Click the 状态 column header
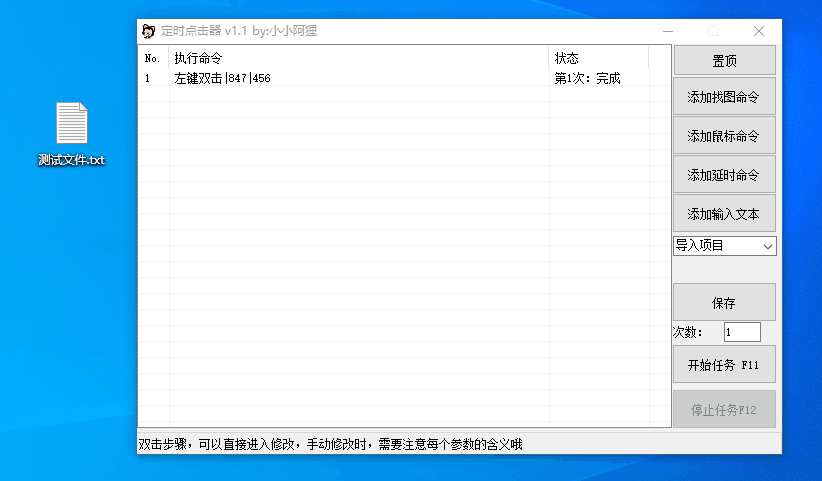 pos(567,58)
